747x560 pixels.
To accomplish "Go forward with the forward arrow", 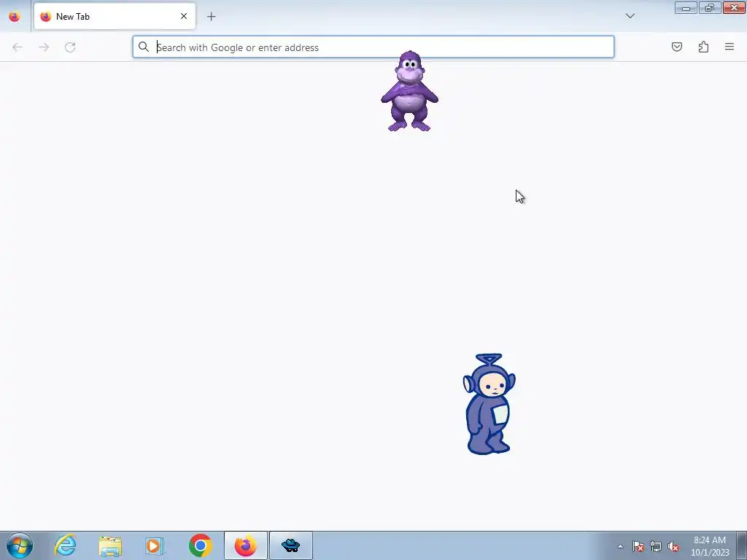I will 44,47.
